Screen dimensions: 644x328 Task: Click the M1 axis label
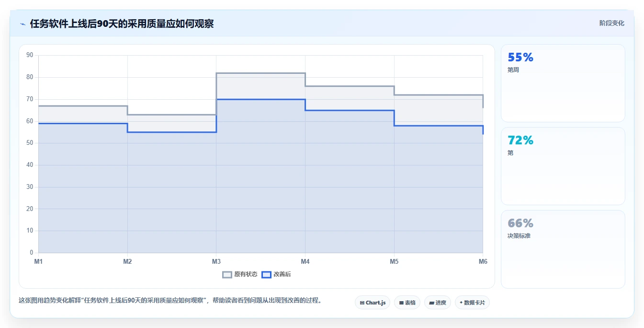[38, 261]
